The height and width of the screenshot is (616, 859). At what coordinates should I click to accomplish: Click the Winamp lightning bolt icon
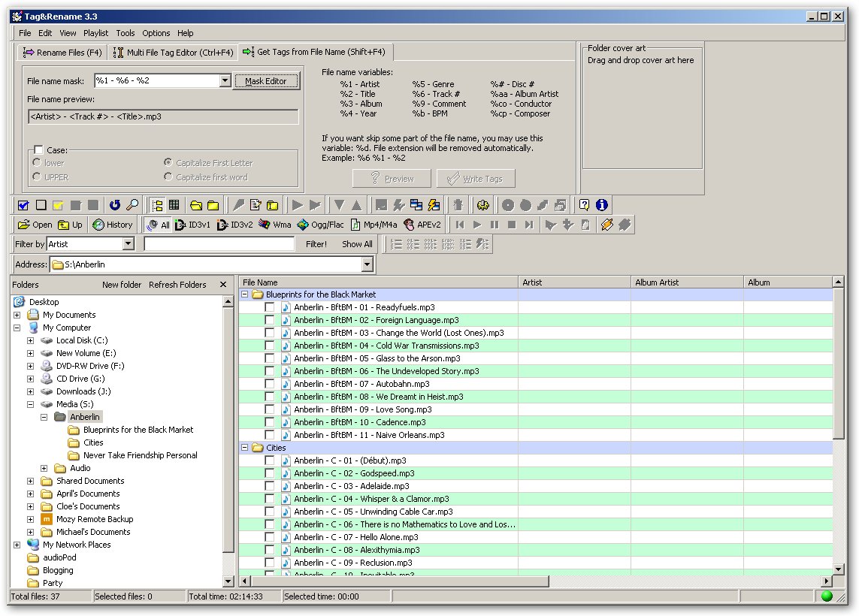pos(606,225)
